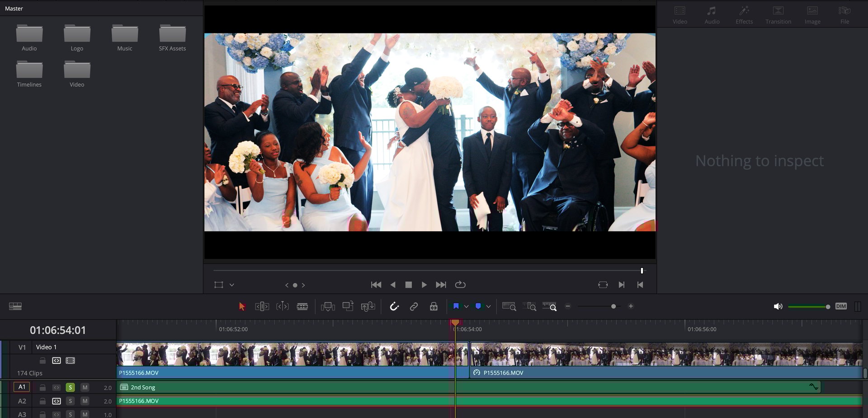The image size is (868, 418).
Task: Open the File inspector tab
Action: click(844, 15)
